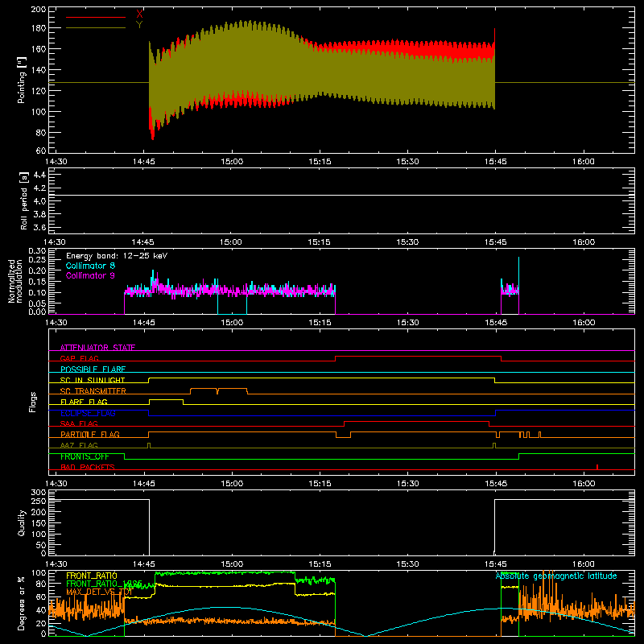Click the 14:30 time label under Quality plot

pyautogui.click(x=56, y=564)
